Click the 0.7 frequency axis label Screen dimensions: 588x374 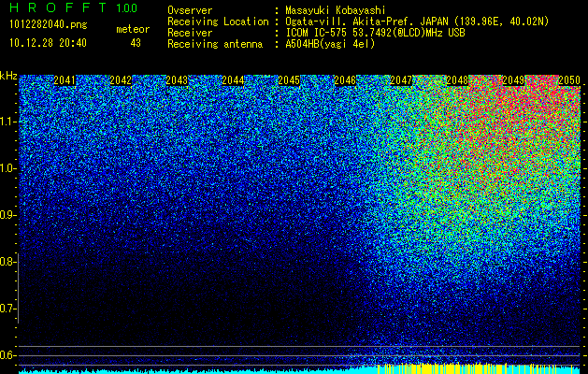[x=7, y=309]
